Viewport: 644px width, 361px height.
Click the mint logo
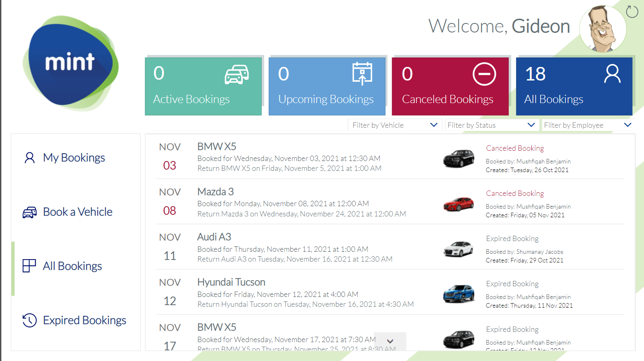(71, 63)
